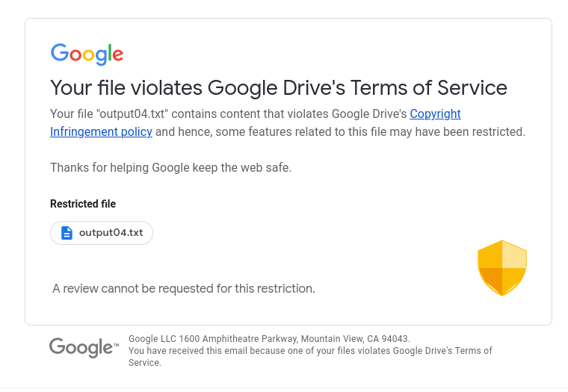Click "A review cannot be requested" notice
568x392 pixels.
184,288
